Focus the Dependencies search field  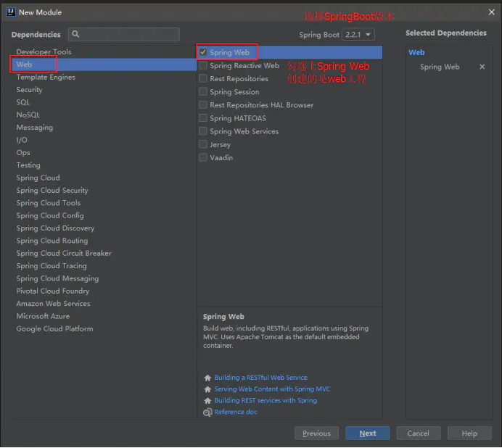pyautogui.click(x=124, y=34)
